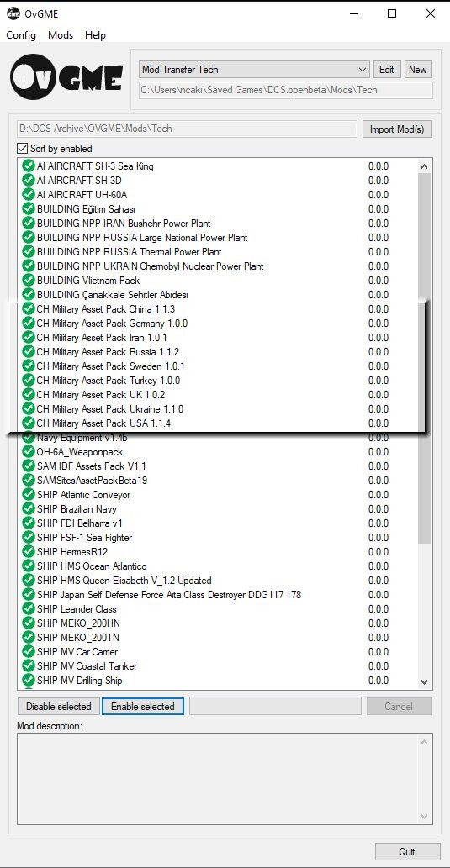Image resolution: width=450 pixels, height=868 pixels.
Task: Open the Mods menu
Action: coord(61,35)
